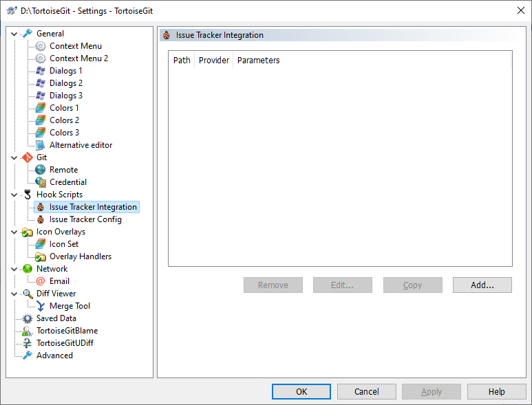The width and height of the screenshot is (532, 405).
Task: Click the Add... button
Action: click(x=482, y=285)
